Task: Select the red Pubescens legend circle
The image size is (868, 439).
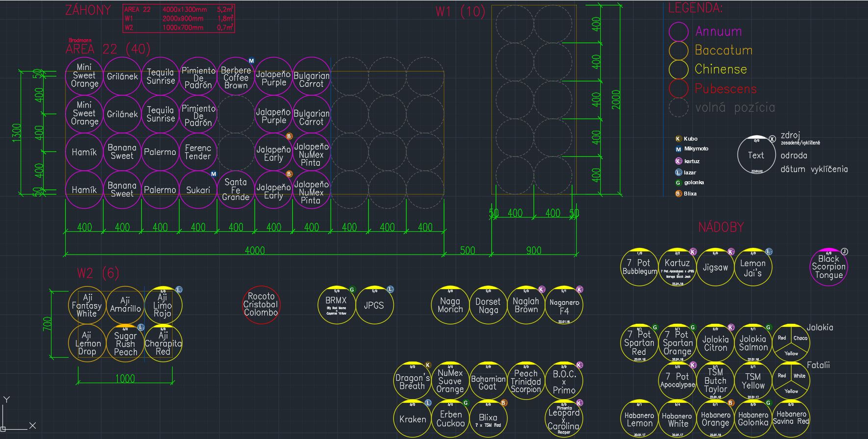Action: point(679,89)
